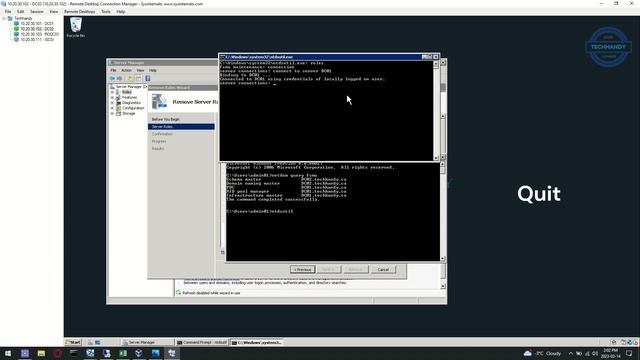This screenshot has height=360, width=640.
Task: Expand the Diagnostics node
Action: click(x=112, y=103)
